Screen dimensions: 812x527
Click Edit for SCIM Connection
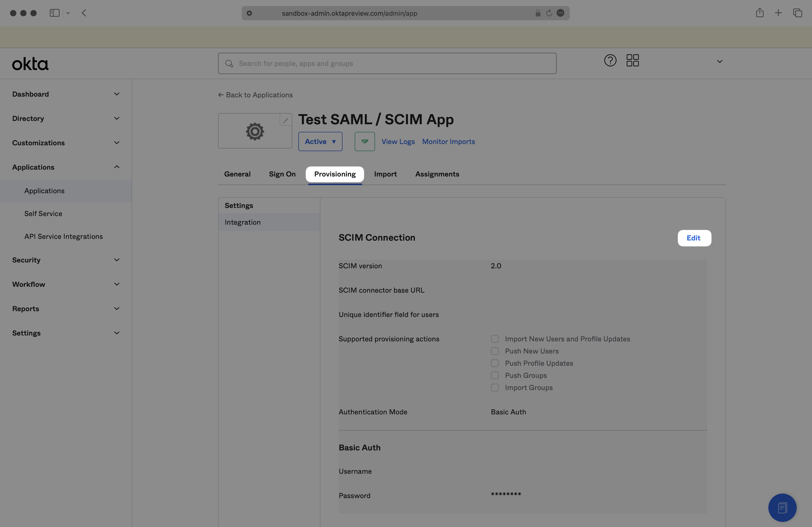(694, 238)
